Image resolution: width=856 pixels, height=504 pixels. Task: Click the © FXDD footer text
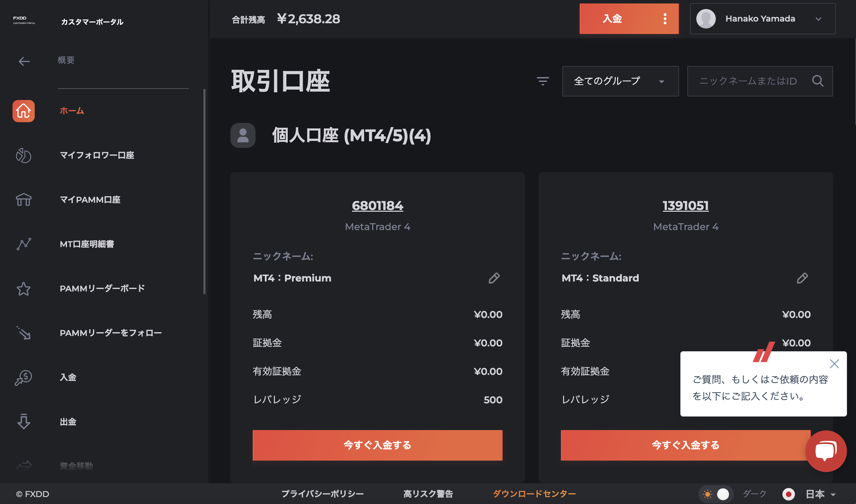point(33,494)
